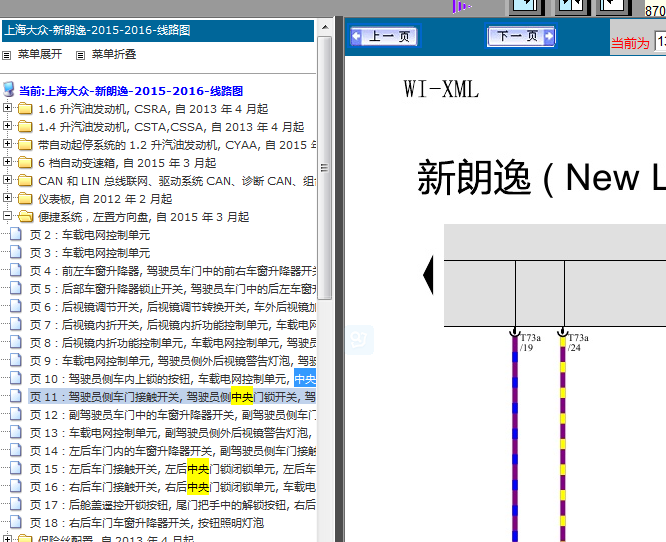The image size is (666, 542).
Task: Open 页 12：副驾驶员车门中的车窗升降器开关
Action: (x=173, y=415)
